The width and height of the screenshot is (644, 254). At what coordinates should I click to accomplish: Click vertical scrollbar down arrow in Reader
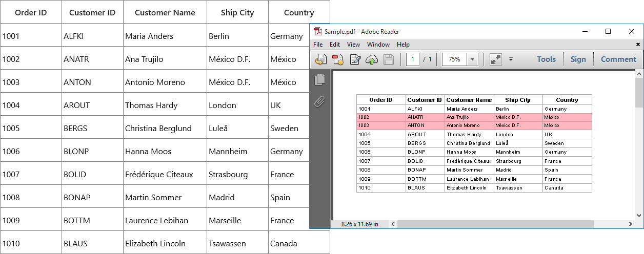coord(639,216)
